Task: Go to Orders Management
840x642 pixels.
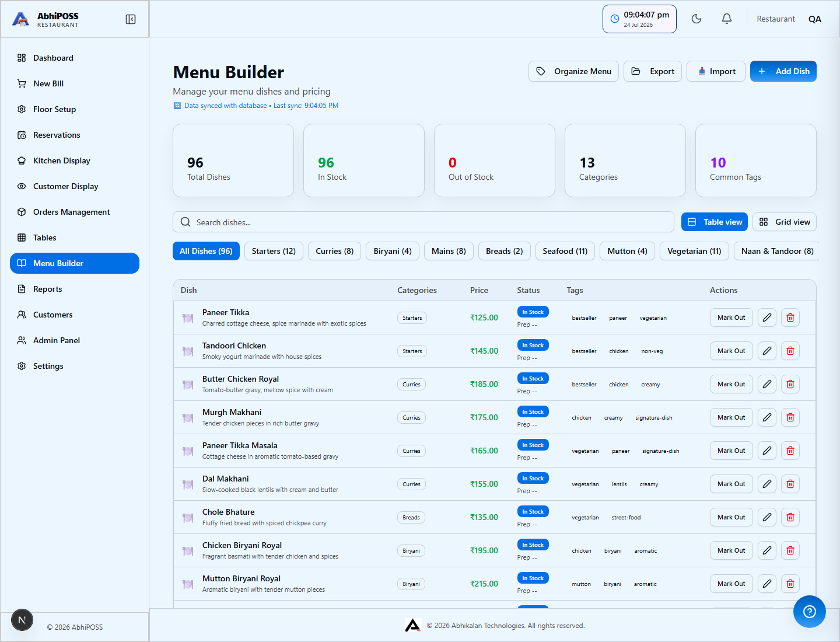Action: (75, 212)
